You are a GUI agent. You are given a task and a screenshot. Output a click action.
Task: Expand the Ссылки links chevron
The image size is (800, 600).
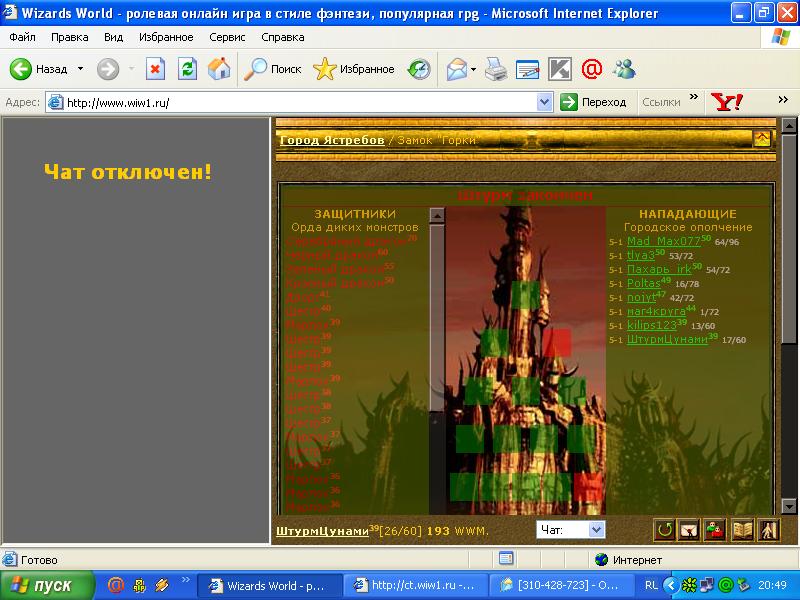693,97
